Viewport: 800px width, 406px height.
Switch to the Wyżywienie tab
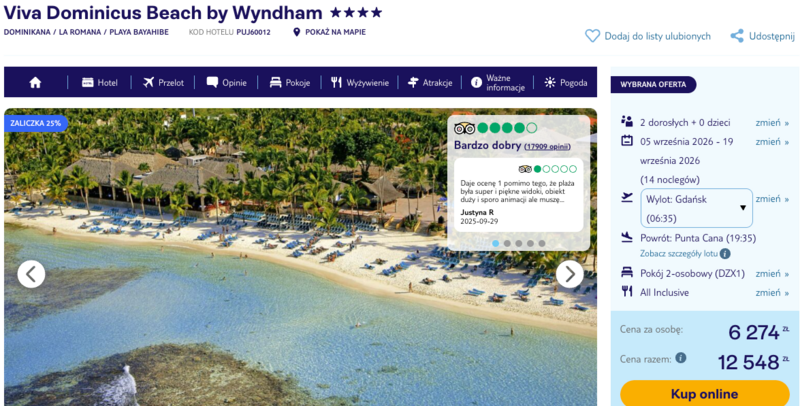[x=360, y=83]
